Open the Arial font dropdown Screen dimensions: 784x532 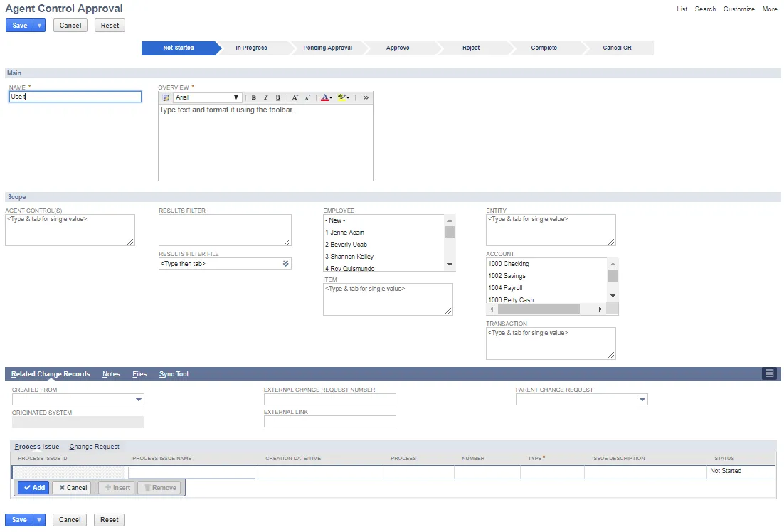point(208,97)
